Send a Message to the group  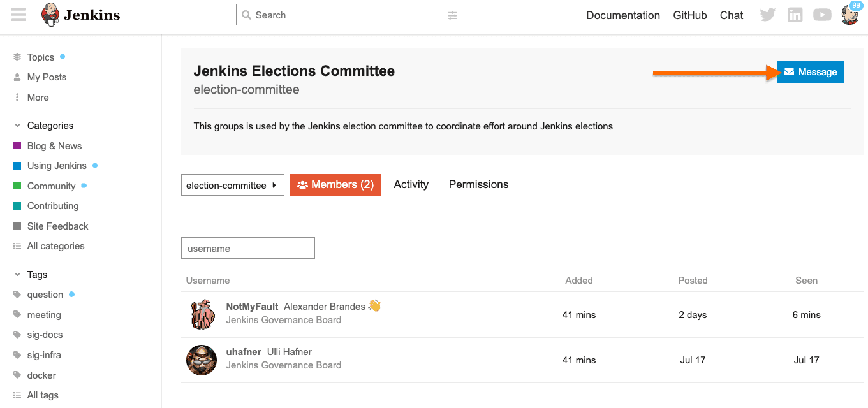(x=811, y=72)
